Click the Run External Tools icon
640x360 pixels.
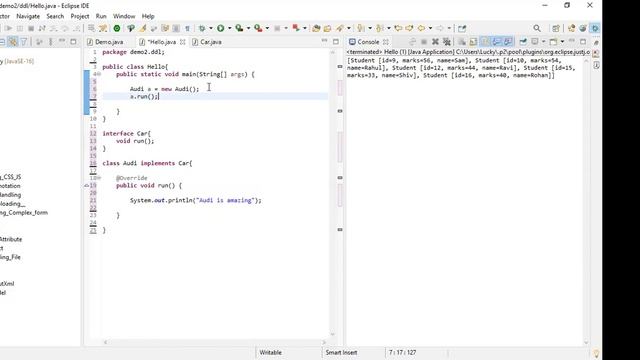[258, 28]
